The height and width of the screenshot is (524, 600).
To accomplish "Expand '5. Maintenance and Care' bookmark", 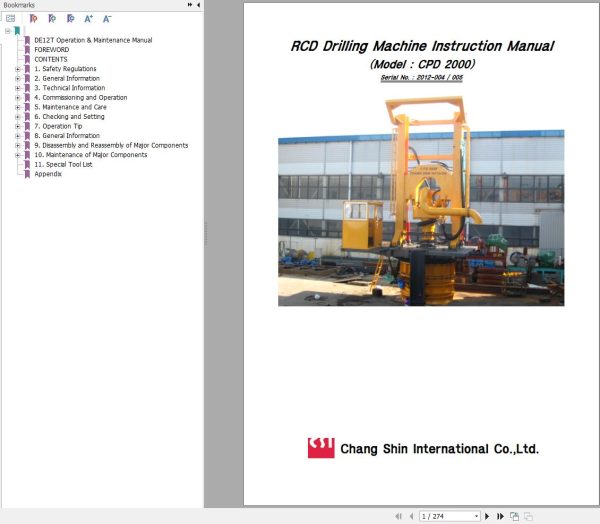I will coord(17,108).
